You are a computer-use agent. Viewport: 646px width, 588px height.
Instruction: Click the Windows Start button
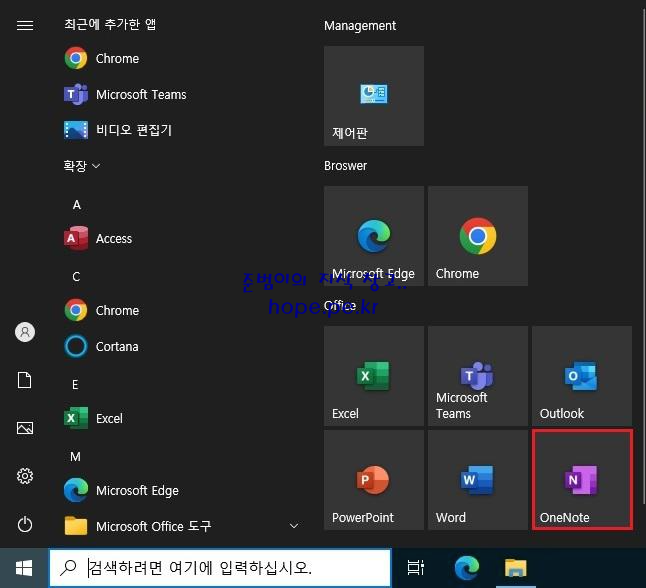pyautogui.click(x=24, y=568)
